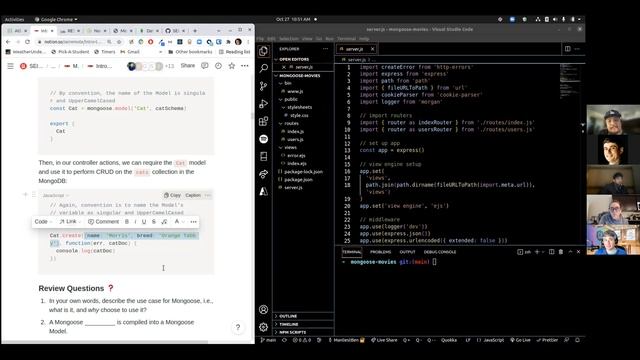Image resolution: width=640 pixels, height=360 pixels.
Task: Split the terminal panel
Action: point(551,252)
